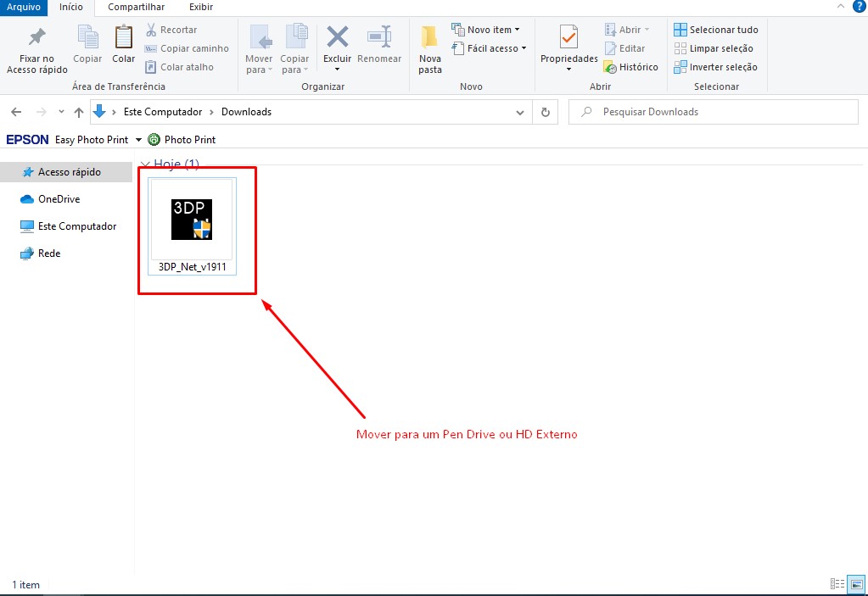Select Recortar scissors command
868x596 pixels.
[171, 30]
